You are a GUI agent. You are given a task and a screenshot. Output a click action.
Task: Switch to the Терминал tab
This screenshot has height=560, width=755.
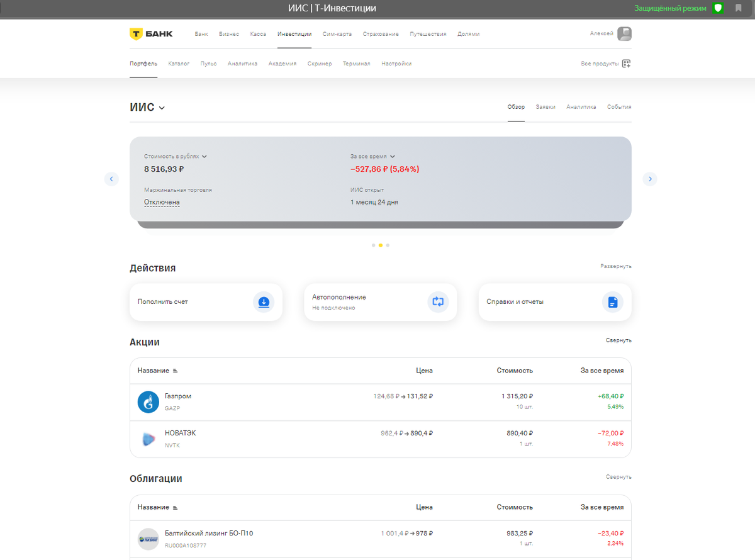(356, 64)
